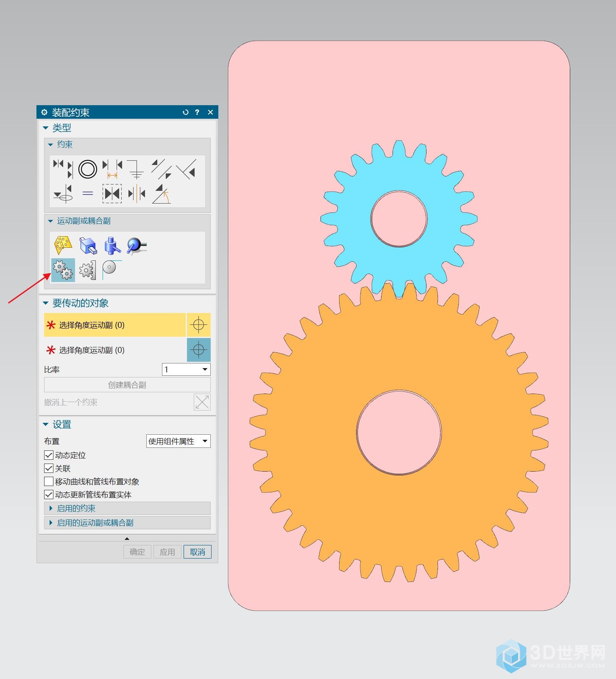Viewport: 616px width, 679px height.
Task: Select the Concentric constraint icon
Action: point(88,169)
